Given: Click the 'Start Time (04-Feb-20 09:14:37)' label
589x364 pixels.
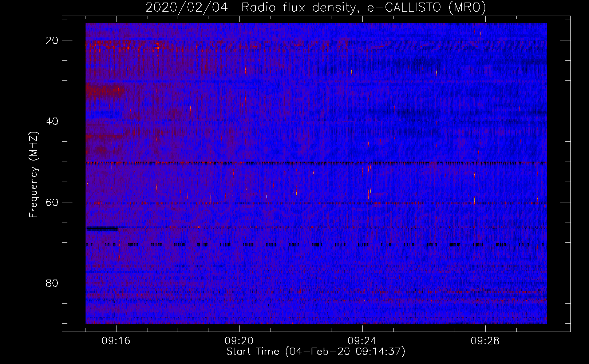Looking at the screenshot, I should (316, 352).
